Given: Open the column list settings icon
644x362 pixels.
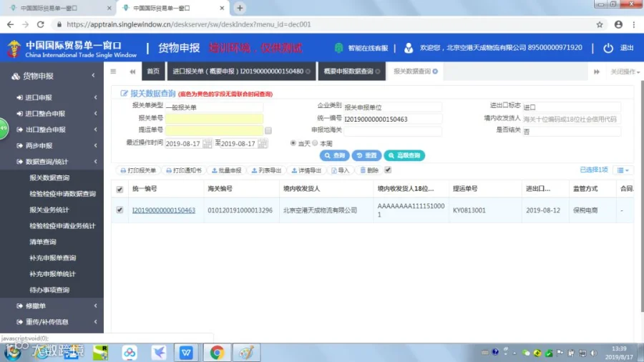Looking at the screenshot, I should (623, 170).
